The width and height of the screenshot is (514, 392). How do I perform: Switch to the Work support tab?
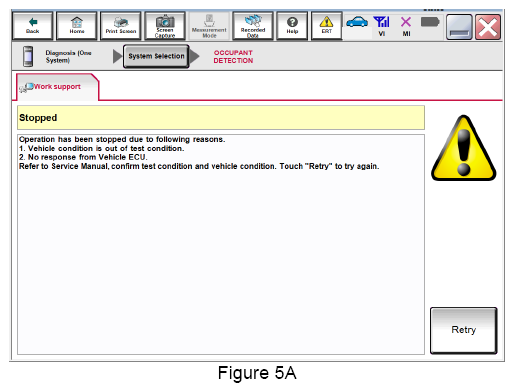(57, 87)
